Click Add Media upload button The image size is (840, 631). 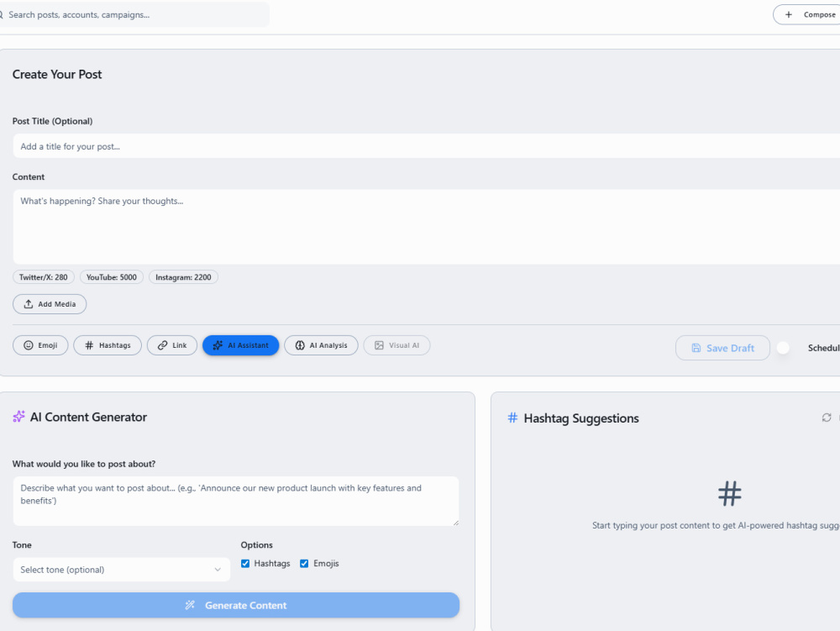pyautogui.click(x=50, y=304)
